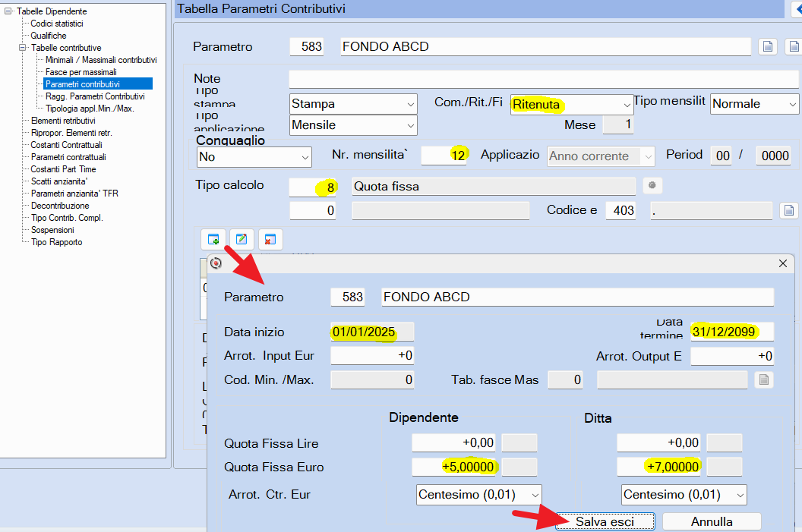
Task: Open the Conguaglio dropdown showing No
Action: pyautogui.click(x=254, y=157)
